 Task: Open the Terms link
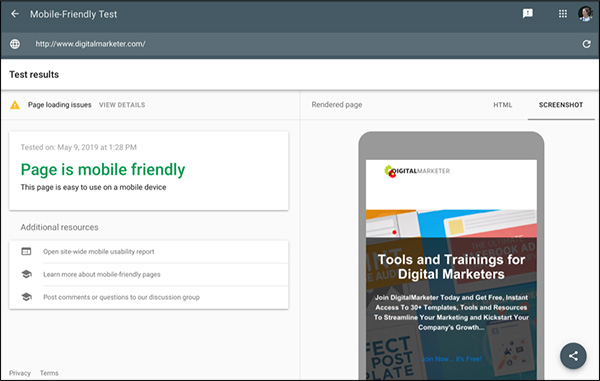[x=49, y=373]
